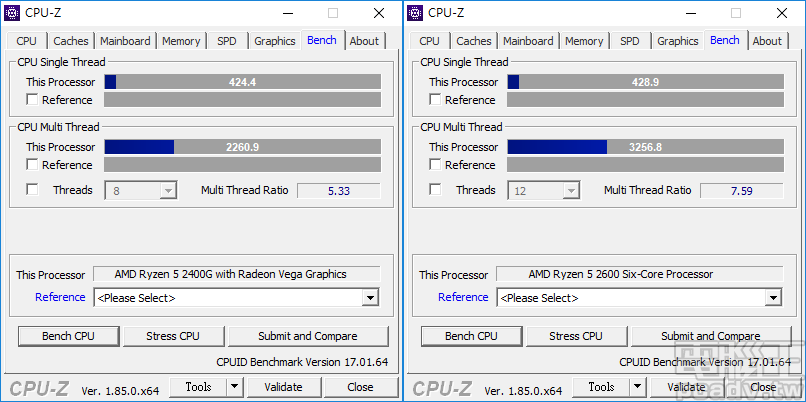Image resolution: width=806 pixels, height=402 pixels.
Task: Select Graphics tab in left window
Action: pos(275,41)
